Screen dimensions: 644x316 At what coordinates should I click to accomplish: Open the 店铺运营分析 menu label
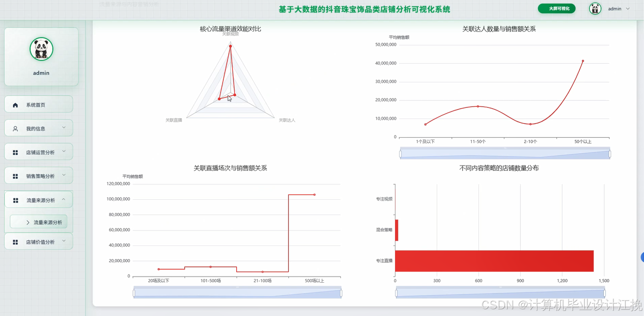41,153
